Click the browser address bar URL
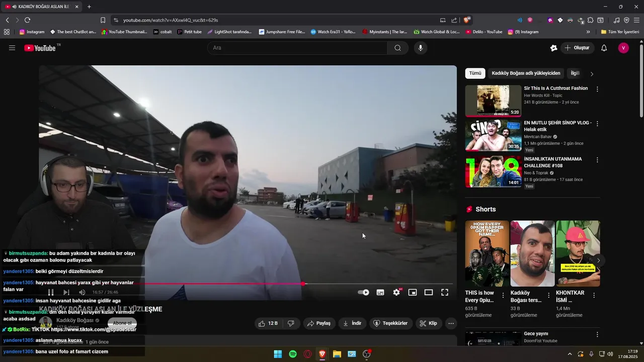The image size is (644, 362). point(171,20)
